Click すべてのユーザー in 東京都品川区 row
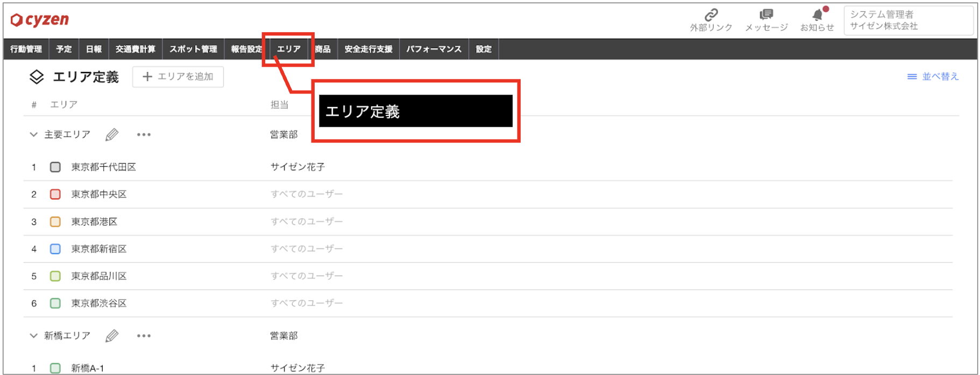980x375 pixels. (307, 276)
